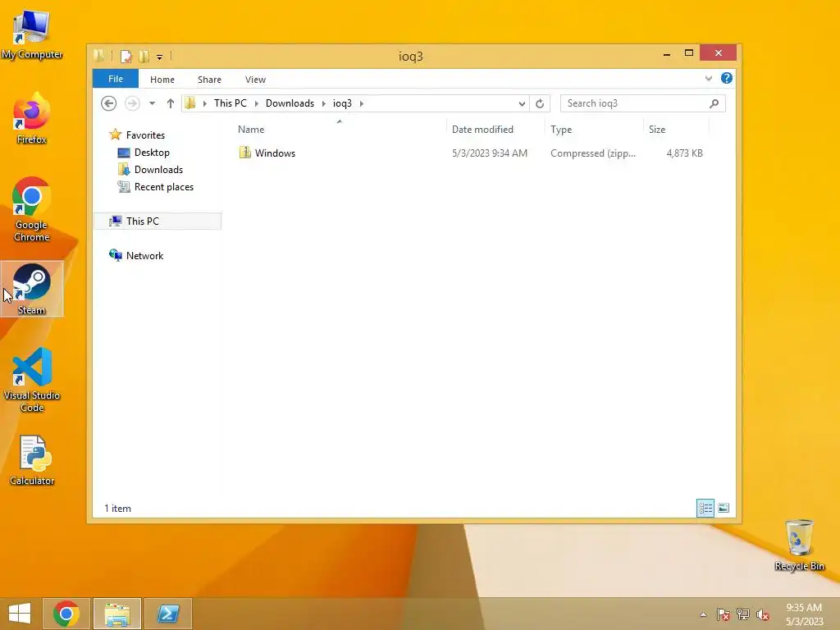Show hidden tray icons arrow
This screenshot has width=840, height=630.
(703, 614)
